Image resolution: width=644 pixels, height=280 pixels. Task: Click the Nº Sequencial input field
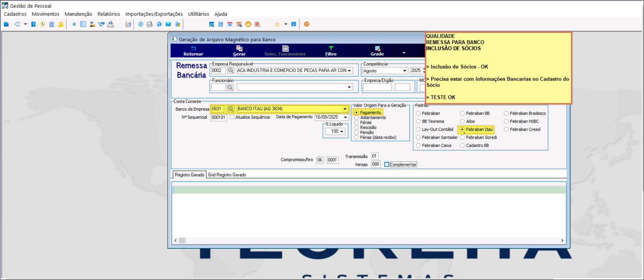click(x=219, y=118)
